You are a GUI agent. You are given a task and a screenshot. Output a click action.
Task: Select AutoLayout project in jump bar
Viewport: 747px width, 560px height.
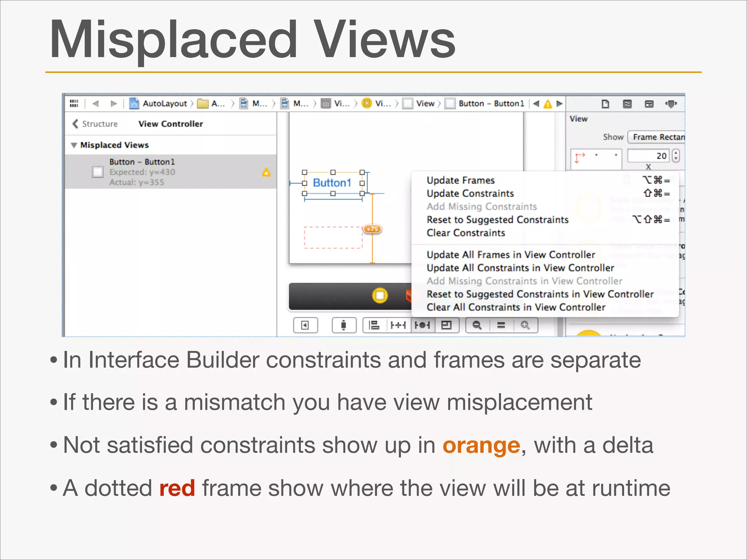click(x=158, y=104)
